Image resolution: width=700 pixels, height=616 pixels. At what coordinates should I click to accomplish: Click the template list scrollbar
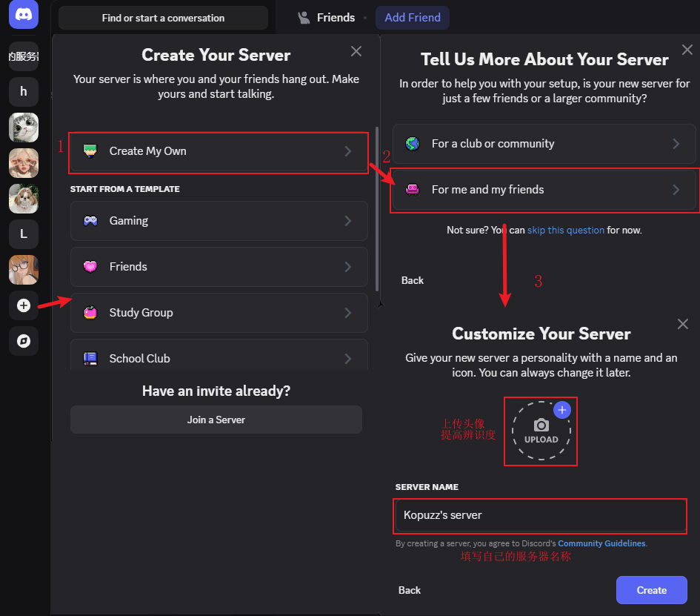click(x=377, y=209)
